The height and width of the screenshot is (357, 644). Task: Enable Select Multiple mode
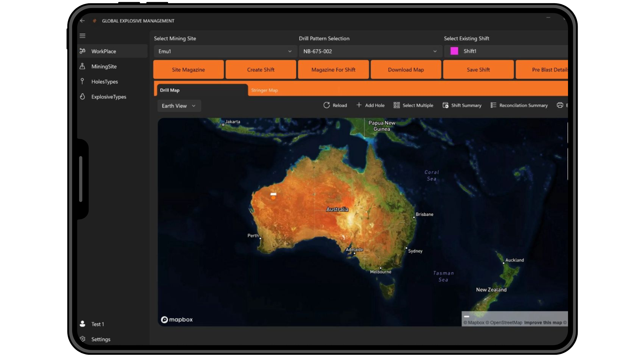[397, 105]
